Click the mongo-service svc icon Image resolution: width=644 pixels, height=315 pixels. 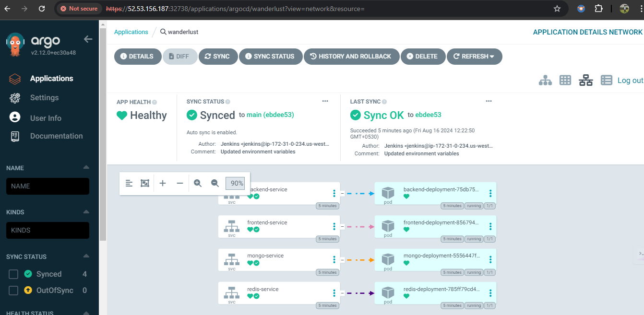click(x=232, y=259)
